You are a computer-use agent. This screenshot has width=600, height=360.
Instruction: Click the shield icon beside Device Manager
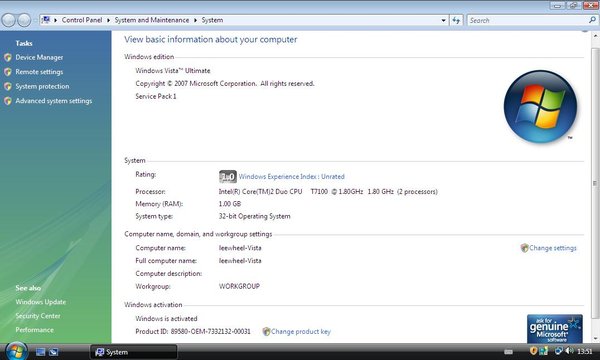click(x=8, y=57)
